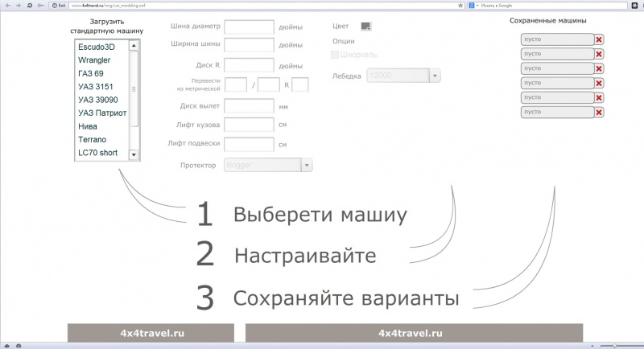Click the browser back arrow
The image size is (644, 349).
click(x=6, y=5)
